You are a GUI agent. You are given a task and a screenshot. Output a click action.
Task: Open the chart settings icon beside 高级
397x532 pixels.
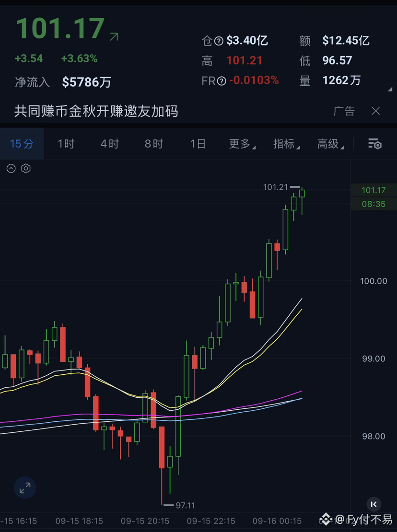pos(375,144)
